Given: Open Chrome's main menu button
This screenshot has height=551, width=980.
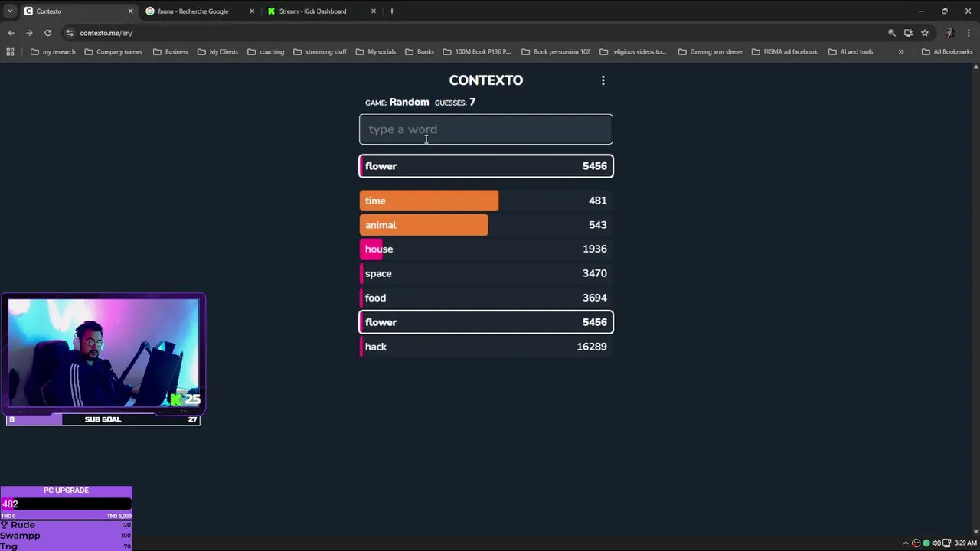Looking at the screenshot, I should click(969, 33).
